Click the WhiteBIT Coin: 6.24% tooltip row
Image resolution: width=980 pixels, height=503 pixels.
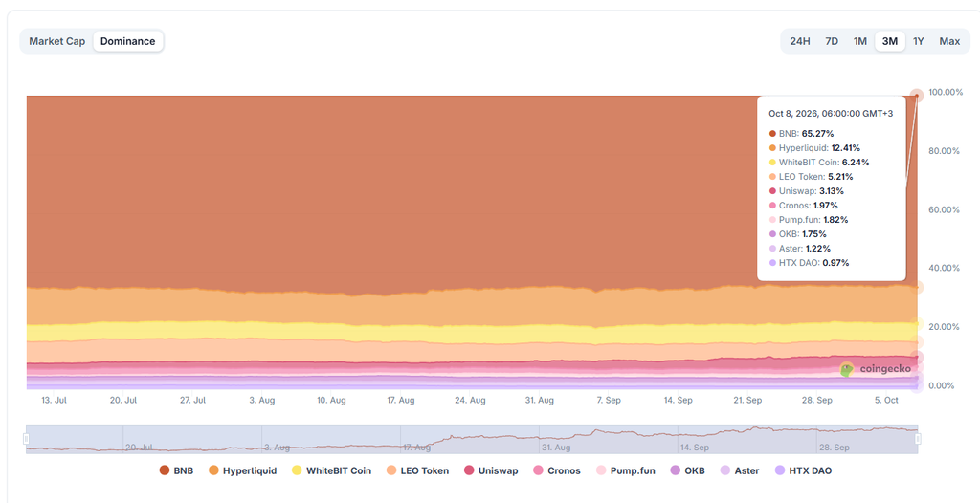click(819, 163)
